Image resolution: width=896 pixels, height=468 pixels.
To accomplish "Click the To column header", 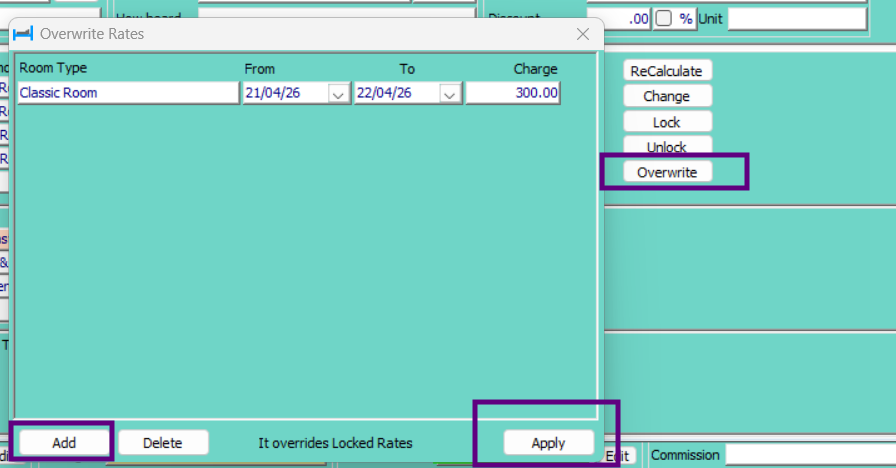I will [x=407, y=69].
